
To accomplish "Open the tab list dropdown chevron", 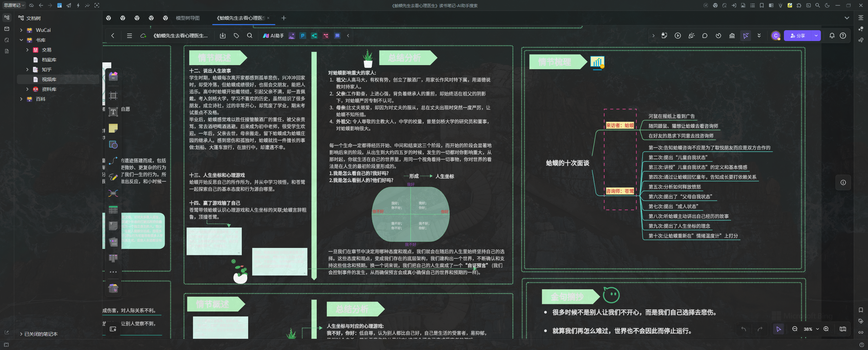I will pos(847,18).
